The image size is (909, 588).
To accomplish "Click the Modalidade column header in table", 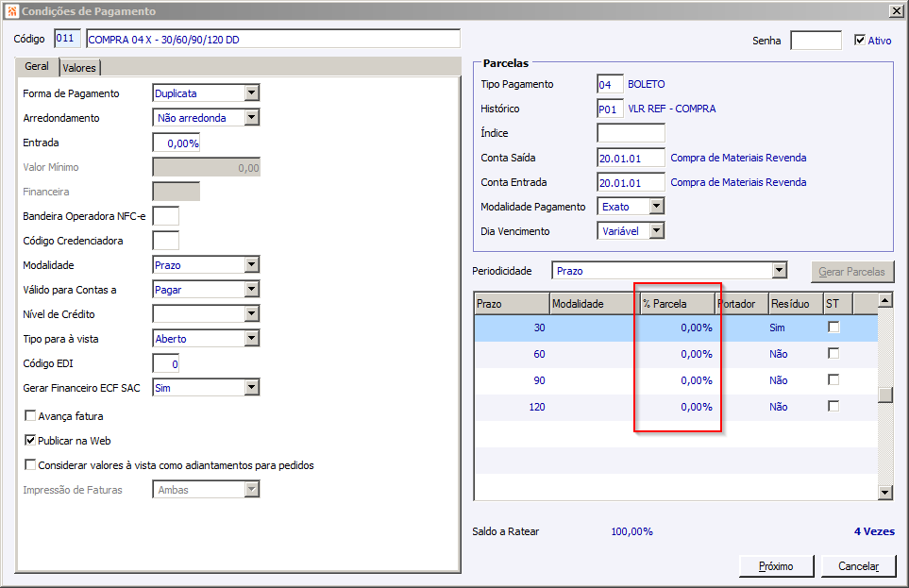I will point(595,303).
